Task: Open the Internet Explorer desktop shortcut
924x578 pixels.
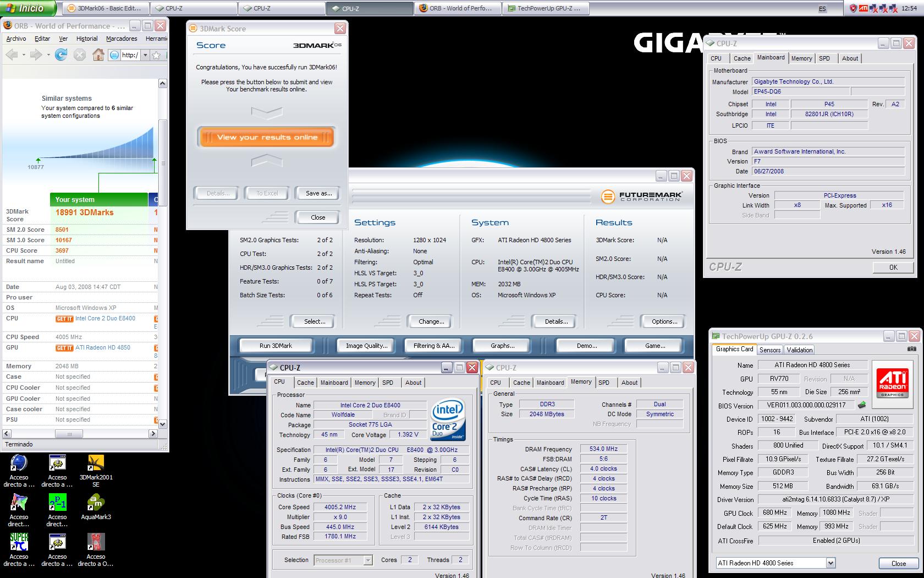Action: pos(19,463)
